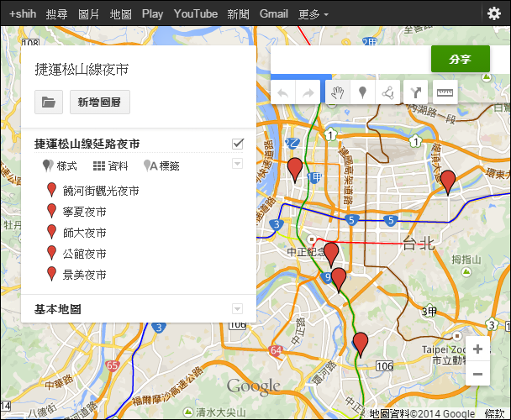Image resolution: width=511 pixels, height=420 pixels.
Task: Click the southernmost red map pin
Action: [x=361, y=344]
